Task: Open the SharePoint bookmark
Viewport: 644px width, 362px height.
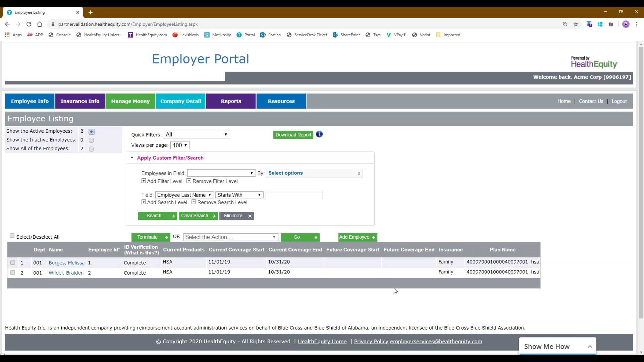Action: click(346, 35)
